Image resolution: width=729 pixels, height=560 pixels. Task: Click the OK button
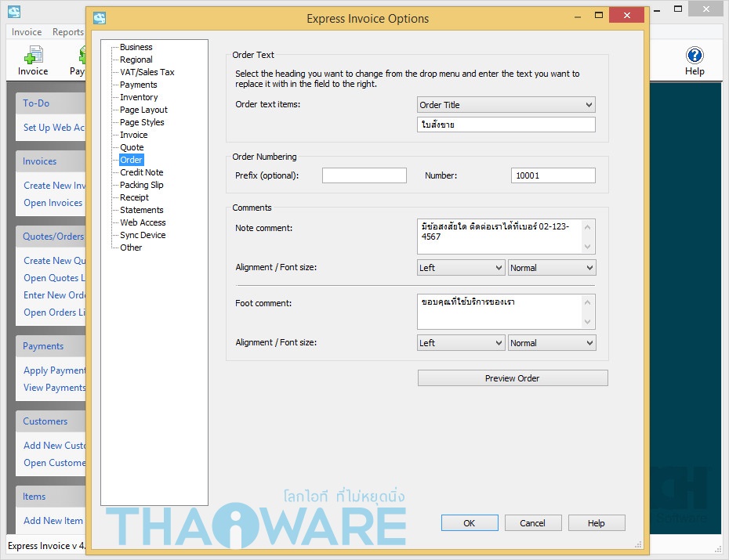[469, 523]
